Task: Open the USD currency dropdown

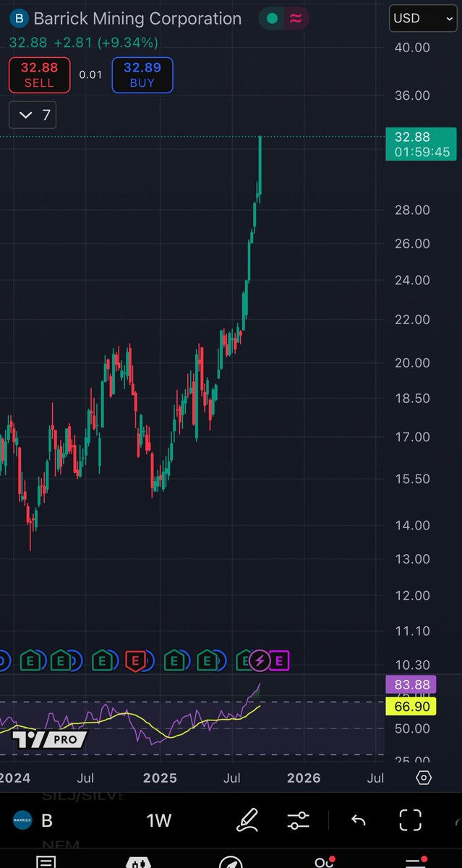Action: (422, 18)
